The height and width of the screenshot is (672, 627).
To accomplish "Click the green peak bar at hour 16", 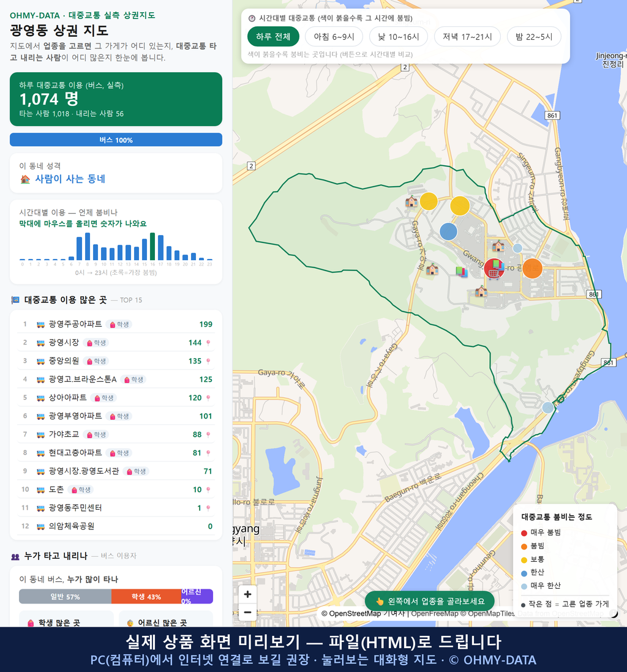I will pyautogui.click(x=152, y=247).
